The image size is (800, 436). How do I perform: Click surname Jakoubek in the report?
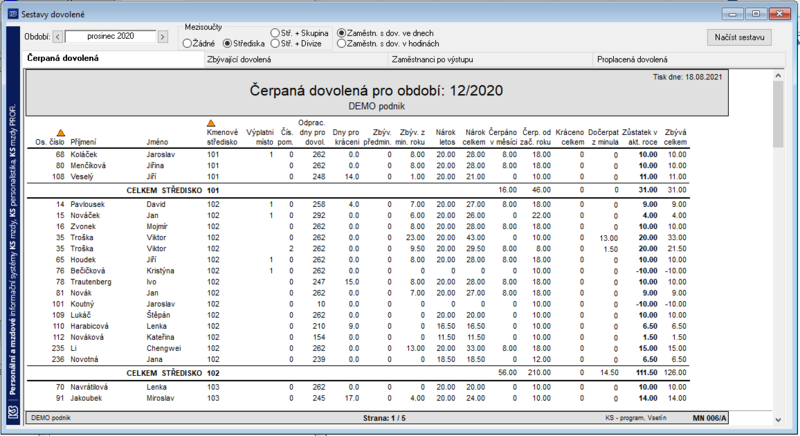[86, 398]
